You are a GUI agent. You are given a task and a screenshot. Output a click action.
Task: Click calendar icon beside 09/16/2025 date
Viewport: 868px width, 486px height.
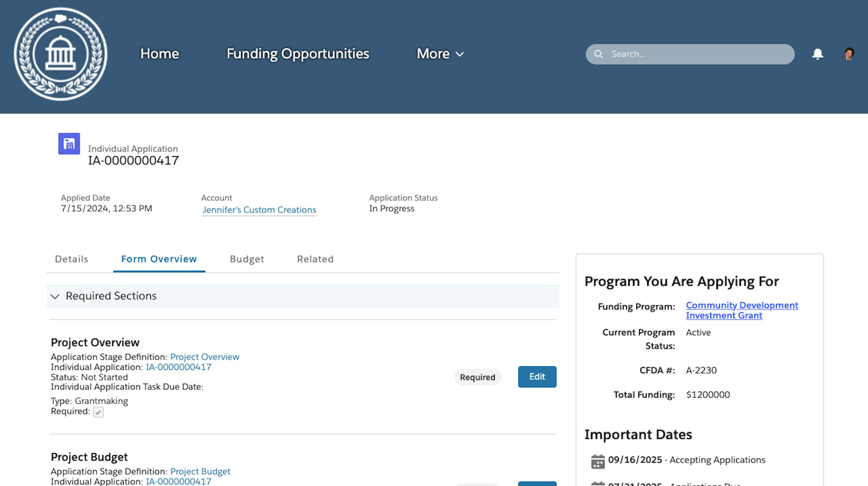(598, 461)
